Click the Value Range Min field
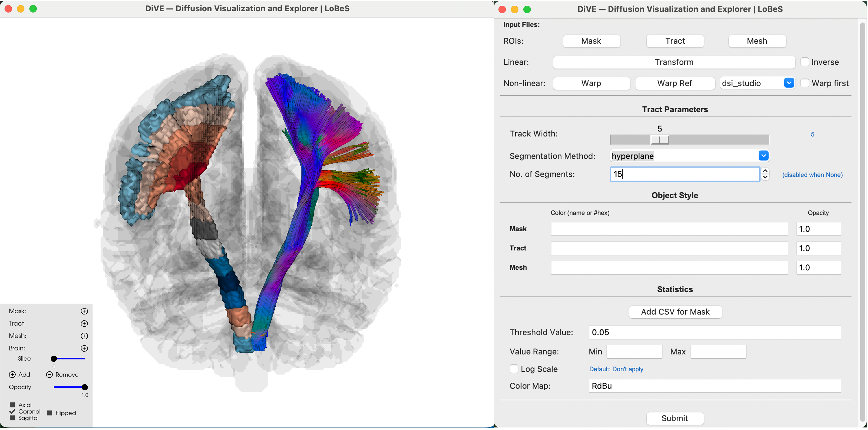Viewport: 868px width, 430px height. (634, 352)
